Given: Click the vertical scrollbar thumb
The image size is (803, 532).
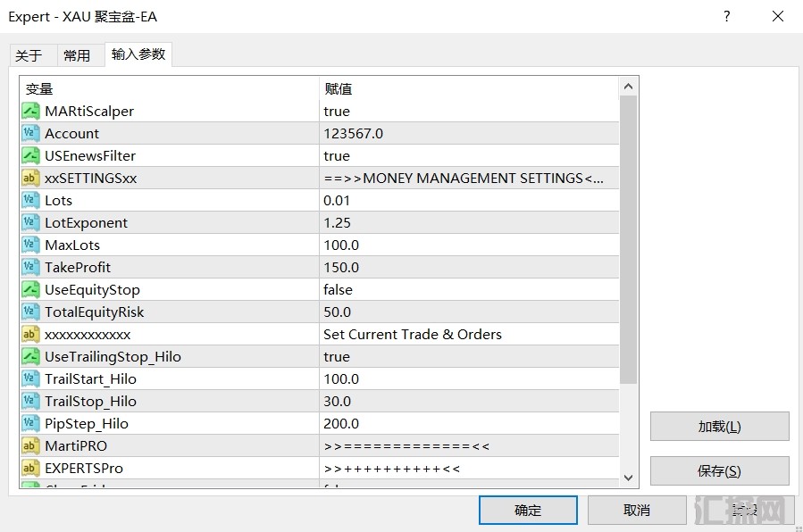Looking at the screenshot, I should coord(628,240).
